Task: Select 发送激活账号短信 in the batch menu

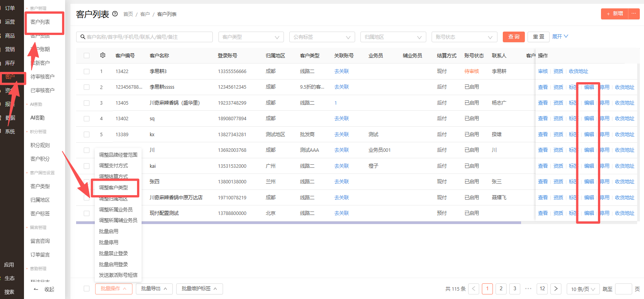Action: pos(118,275)
